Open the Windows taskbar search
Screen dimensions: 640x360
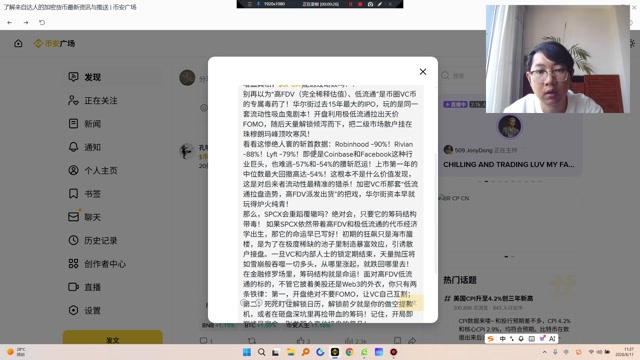[x=262, y=352]
